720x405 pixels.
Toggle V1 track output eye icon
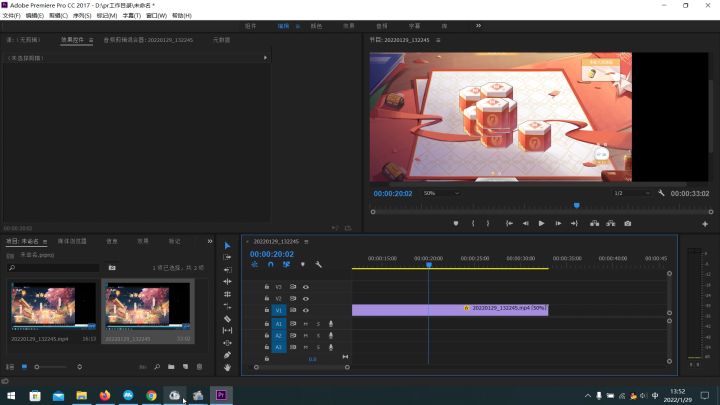tap(306, 310)
